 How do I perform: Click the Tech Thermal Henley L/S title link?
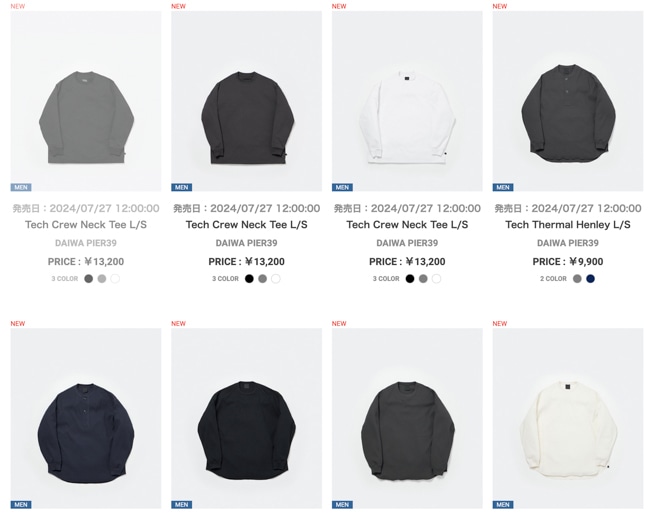point(568,225)
